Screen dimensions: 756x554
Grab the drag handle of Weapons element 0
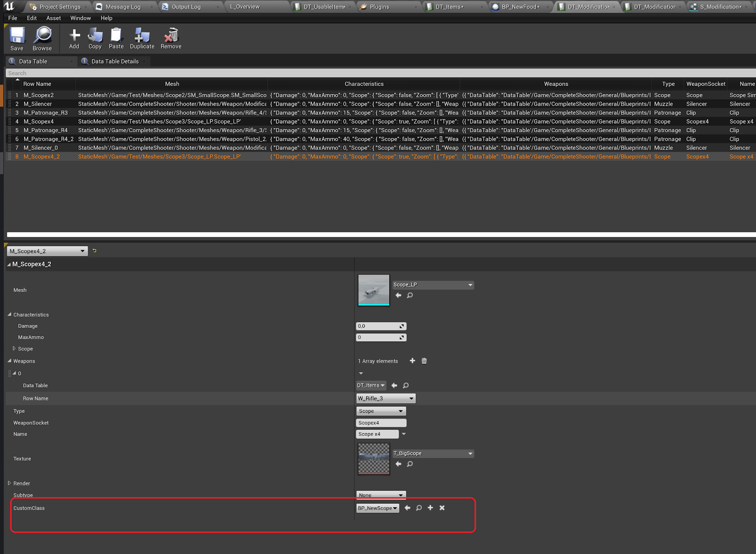click(9, 373)
